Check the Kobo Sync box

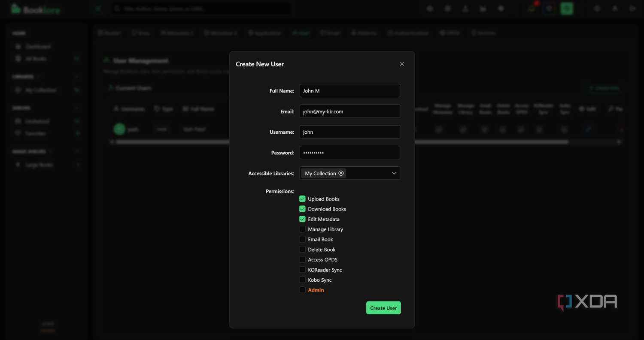click(302, 280)
